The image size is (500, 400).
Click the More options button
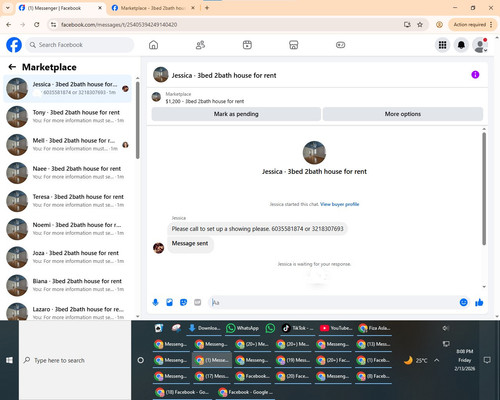(x=403, y=114)
